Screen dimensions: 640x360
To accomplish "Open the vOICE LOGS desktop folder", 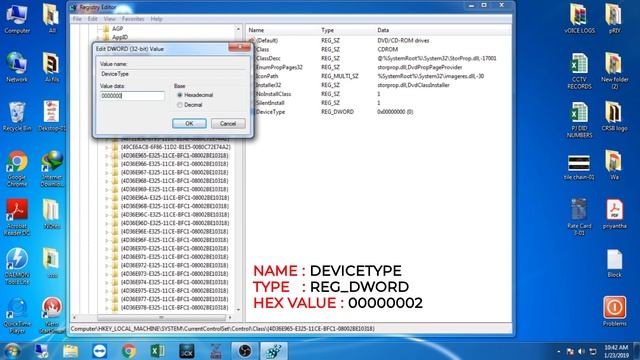I will [x=579, y=18].
